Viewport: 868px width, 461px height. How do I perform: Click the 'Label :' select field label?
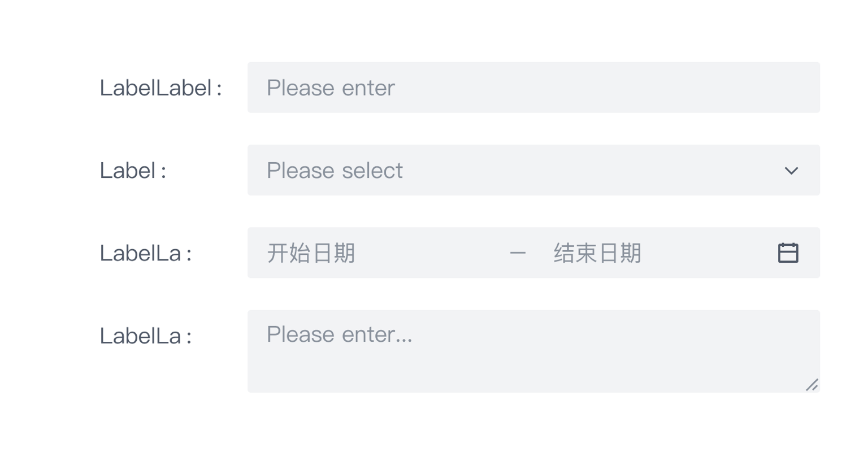(133, 171)
